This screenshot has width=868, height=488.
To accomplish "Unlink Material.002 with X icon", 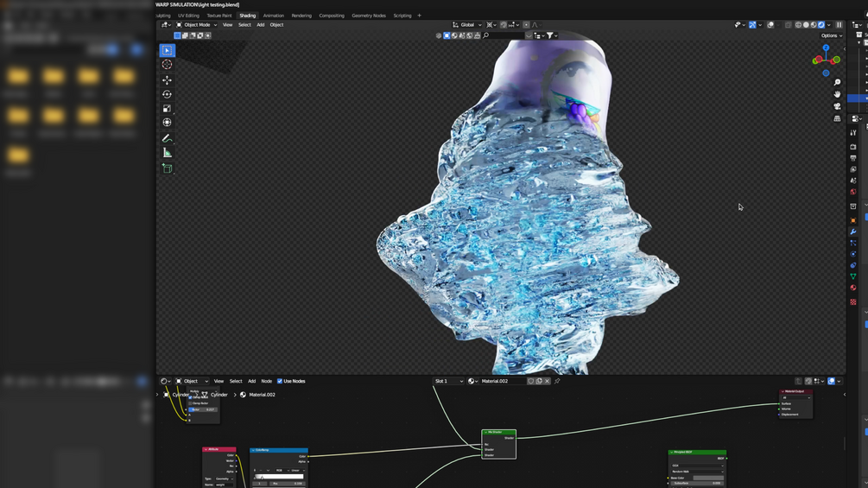I will (547, 381).
